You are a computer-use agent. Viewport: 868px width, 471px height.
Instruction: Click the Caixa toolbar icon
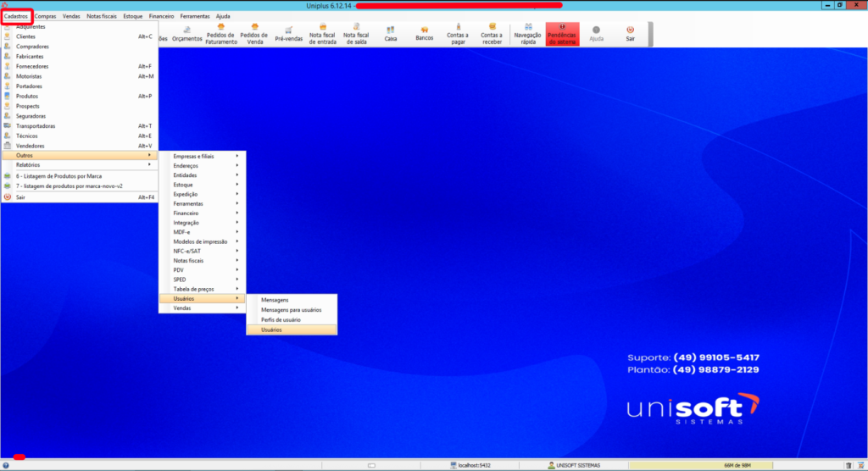390,34
